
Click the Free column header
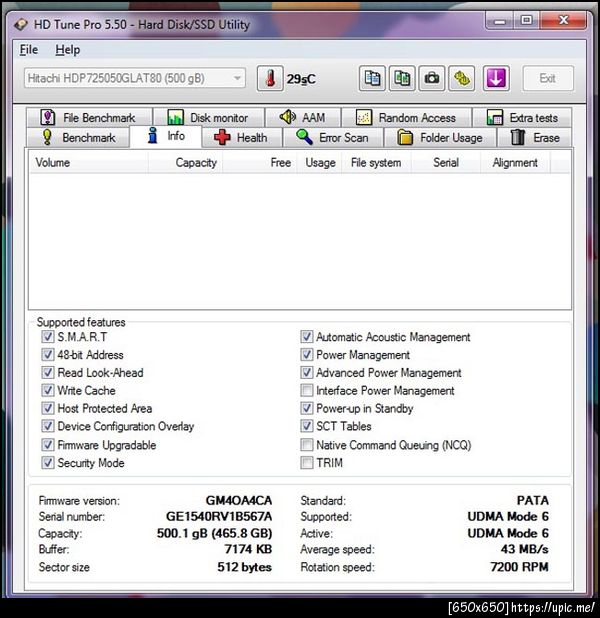pyautogui.click(x=259, y=163)
